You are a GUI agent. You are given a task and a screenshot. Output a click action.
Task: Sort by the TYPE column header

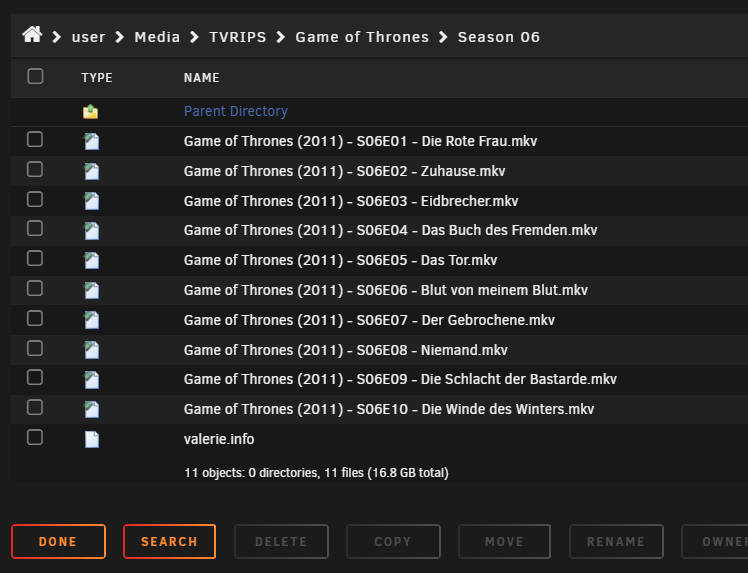97,78
